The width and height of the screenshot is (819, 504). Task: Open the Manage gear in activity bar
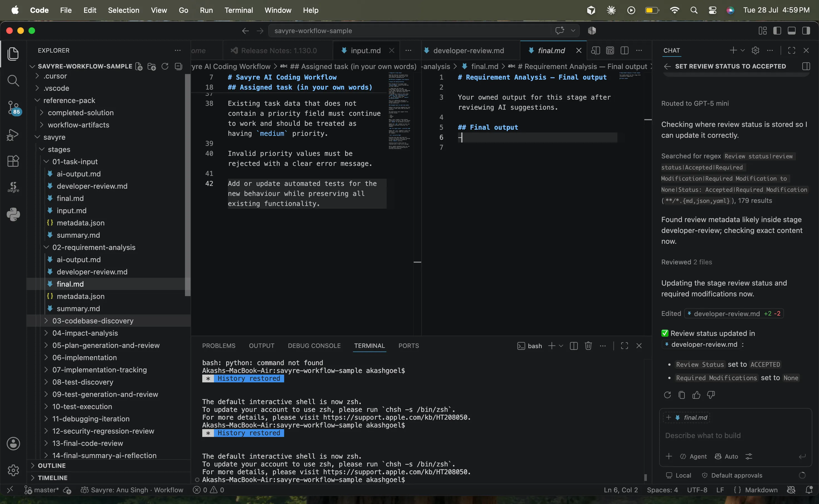coord(13,470)
